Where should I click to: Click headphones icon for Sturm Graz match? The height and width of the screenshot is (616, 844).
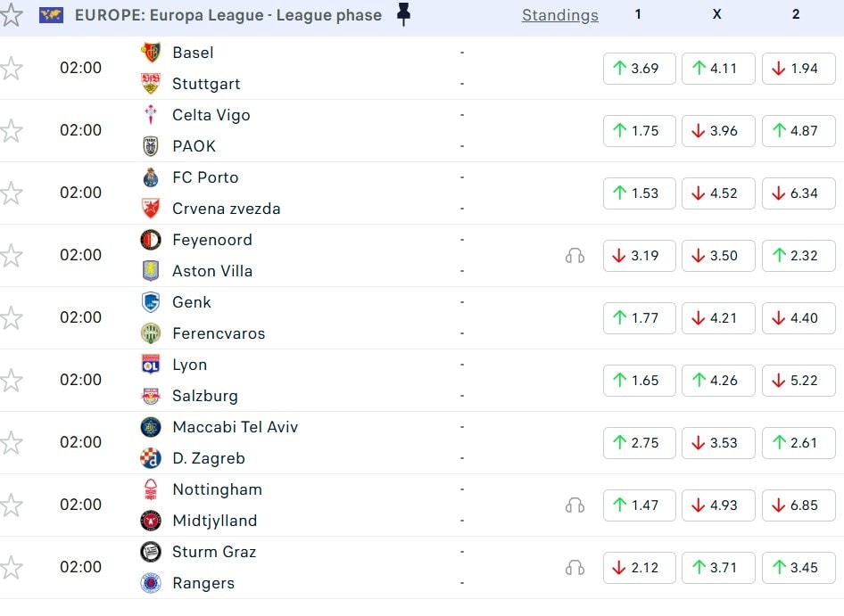(575, 568)
